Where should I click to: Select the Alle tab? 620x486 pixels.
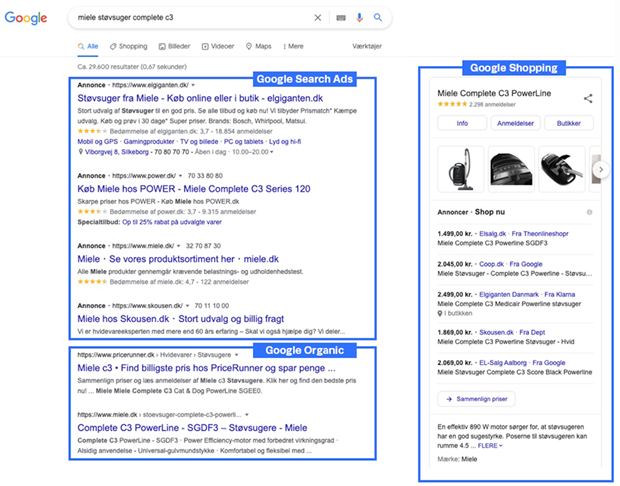(x=88, y=46)
